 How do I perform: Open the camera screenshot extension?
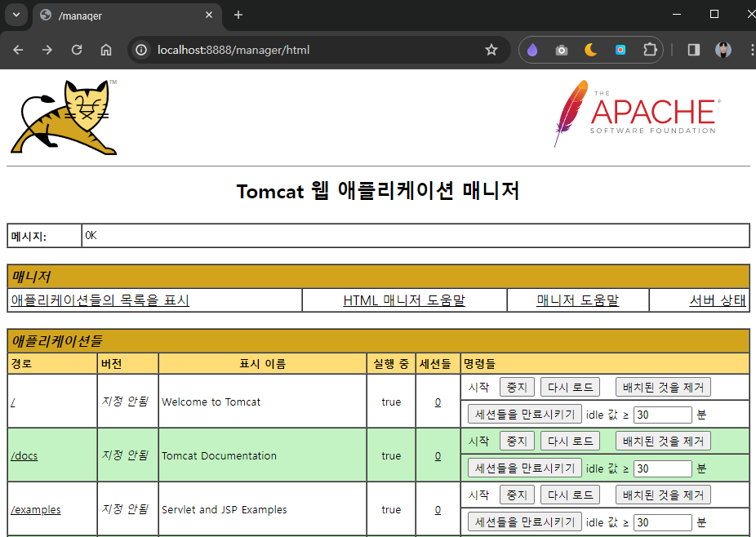point(562,50)
